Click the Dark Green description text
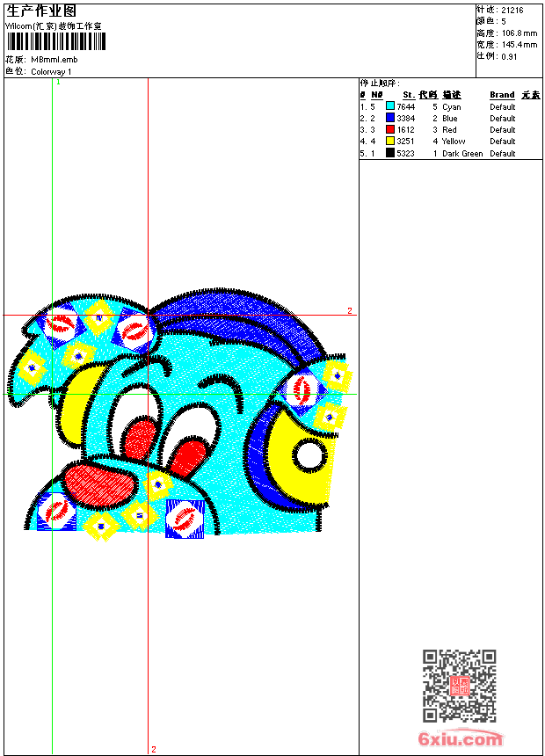Image resolution: width=545 pixels, height=756 pixels. (x=462, y=153)
